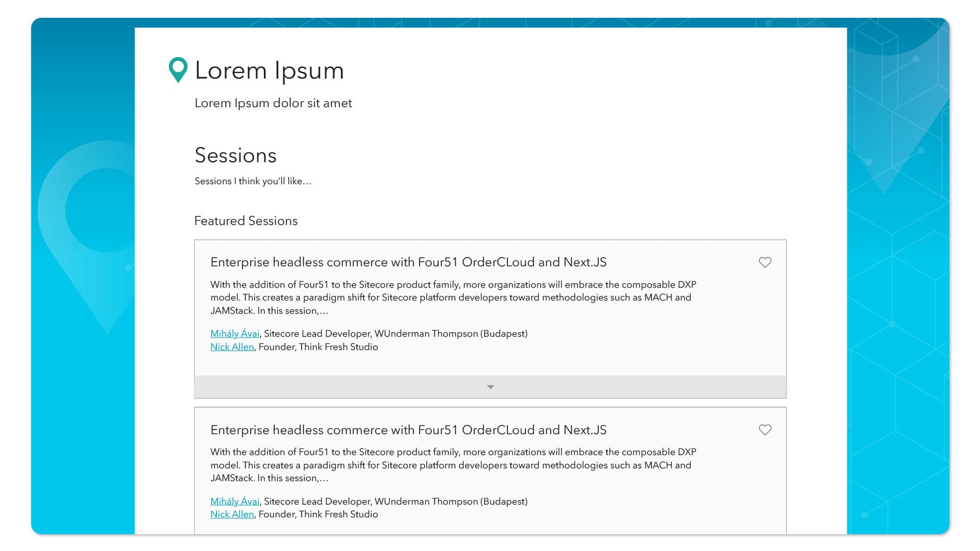Image resolution: width=980 pixels, height=551 pixels.
Task: Click the 'Sessions' heading
Action: click(x=235, y=155)
